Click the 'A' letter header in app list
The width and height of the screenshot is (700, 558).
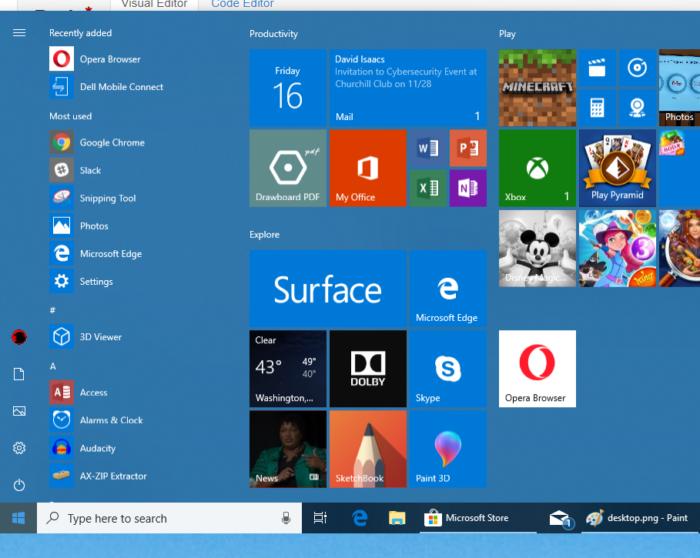coord(53,367)
